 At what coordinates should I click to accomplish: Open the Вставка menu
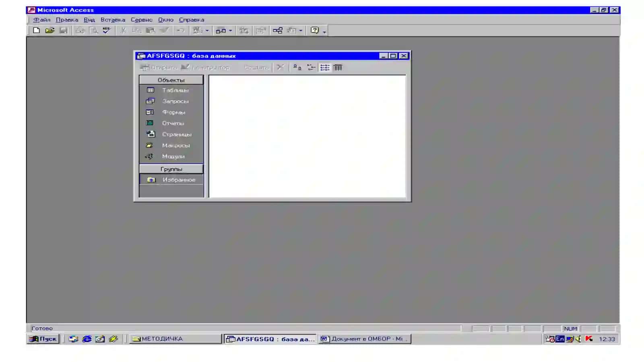point(113,20)
